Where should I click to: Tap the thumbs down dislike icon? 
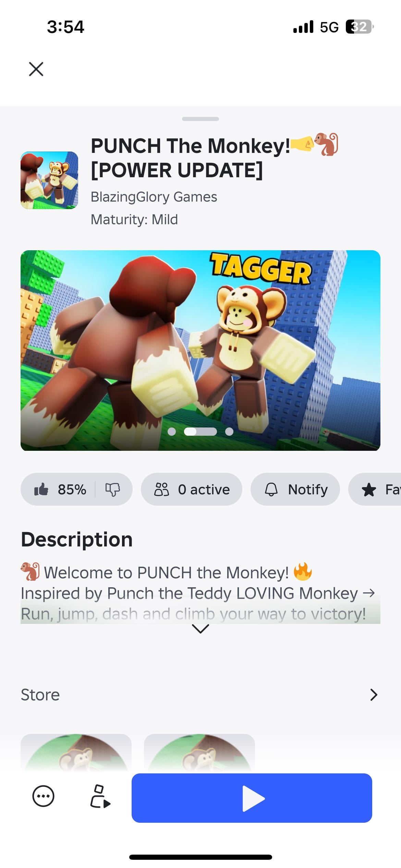pos(112,490)
